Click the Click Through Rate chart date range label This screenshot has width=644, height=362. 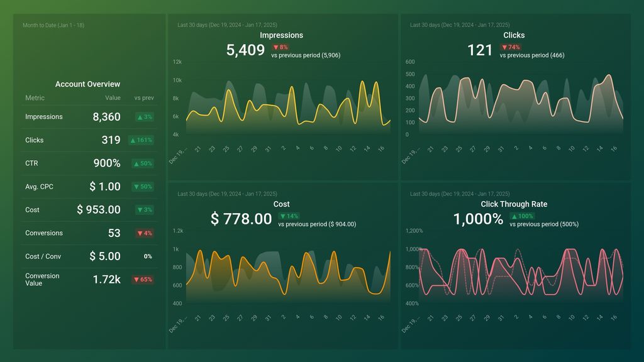click(460, 194)
